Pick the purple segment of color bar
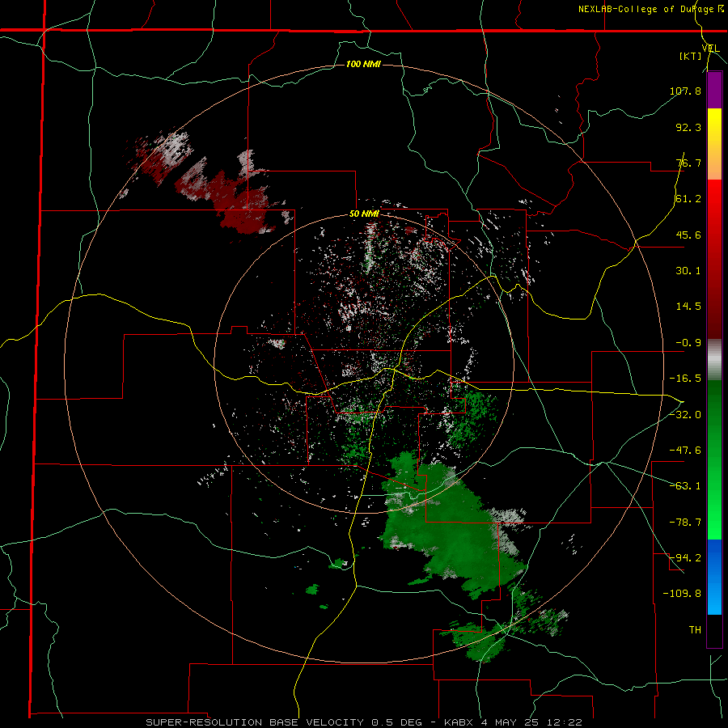The height and width of the screenshot is (728, 728). click(x=714, y=91)
